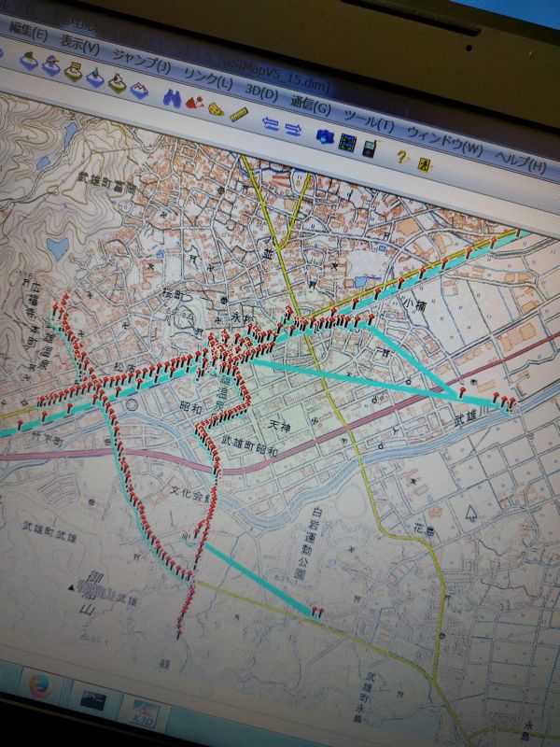Open the 編集(E) edit menu
The height and width of the screenshot is (747, 560).
[28, 31]
